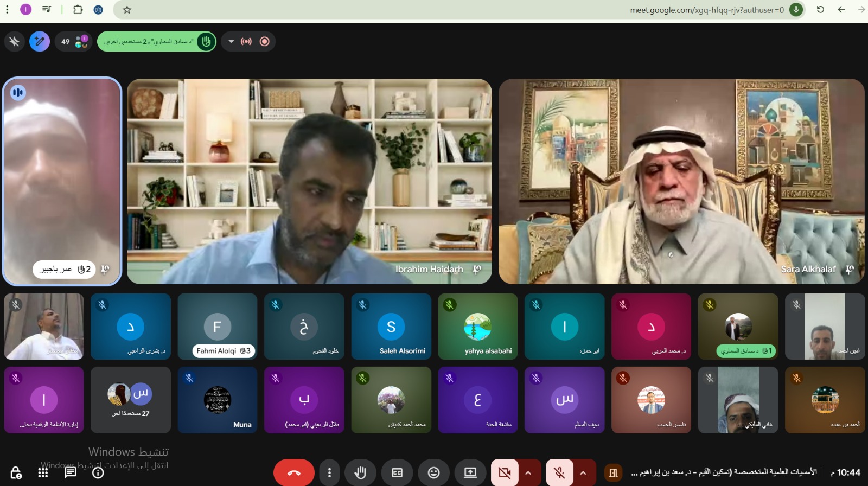868x486 pixels.
Task: Expand the microphone audio settings chevron
Action: point(583,473)
